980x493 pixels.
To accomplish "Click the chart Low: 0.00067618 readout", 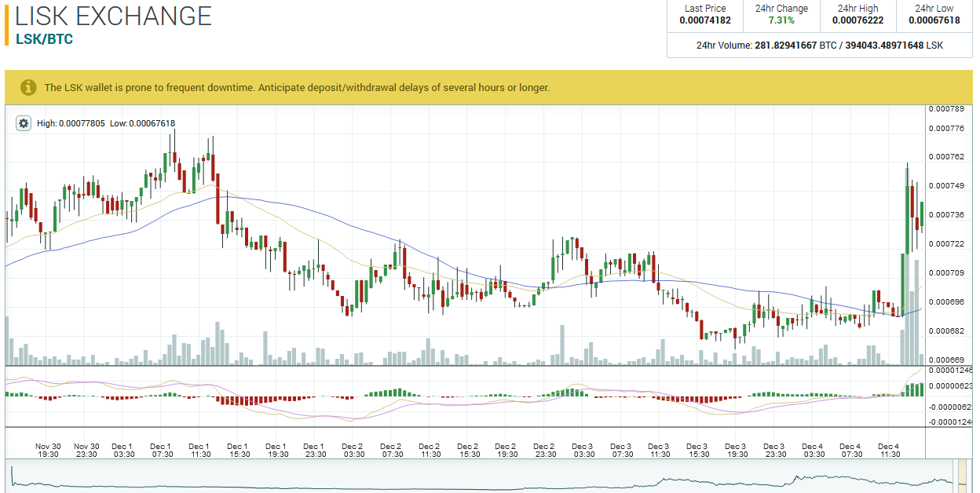I will [142, 123].
